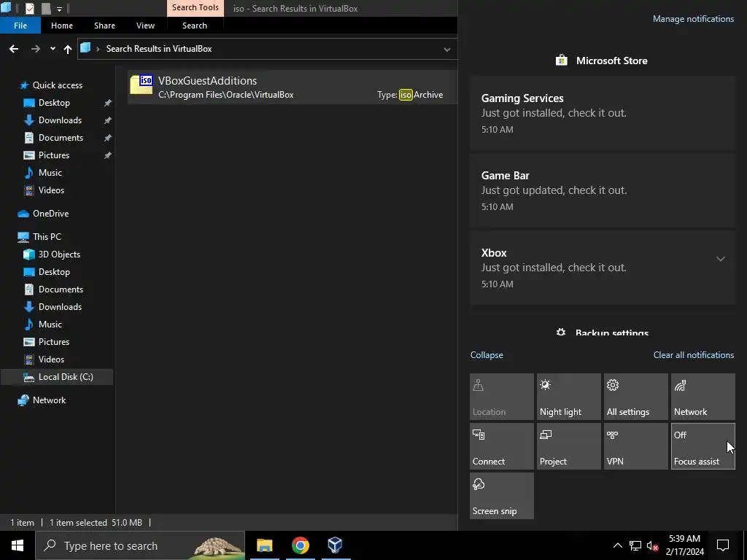Open File Explorer from the taskbar
The height and width of the screenshot is (560, 747).
click(264, 545)
